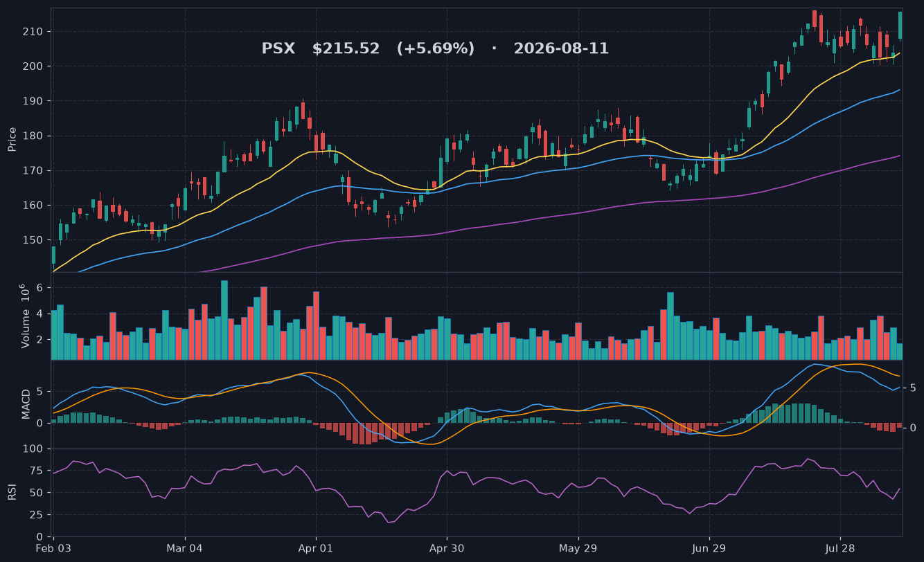Click the Apr 01 date label

(x=316, y=549)
